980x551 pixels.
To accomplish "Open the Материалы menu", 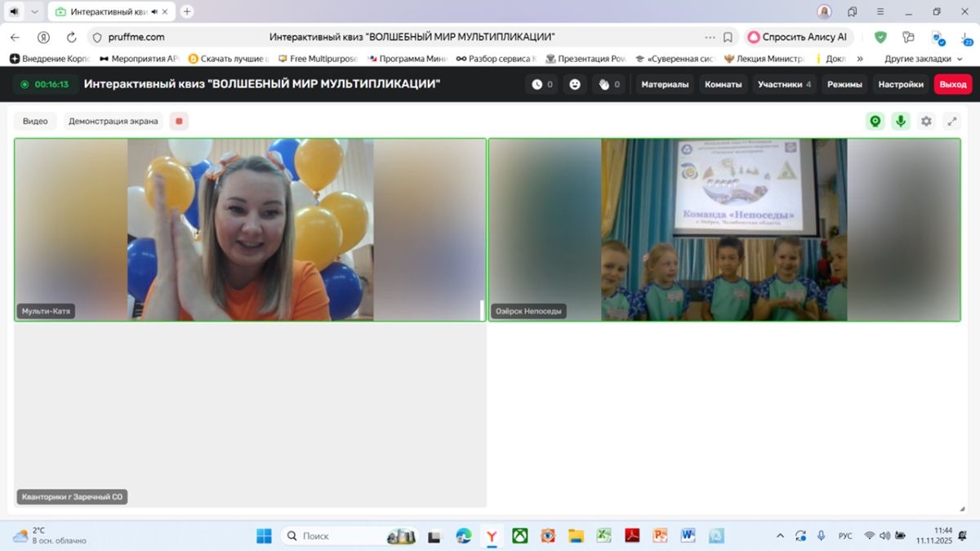I will (x=665, y=84).
